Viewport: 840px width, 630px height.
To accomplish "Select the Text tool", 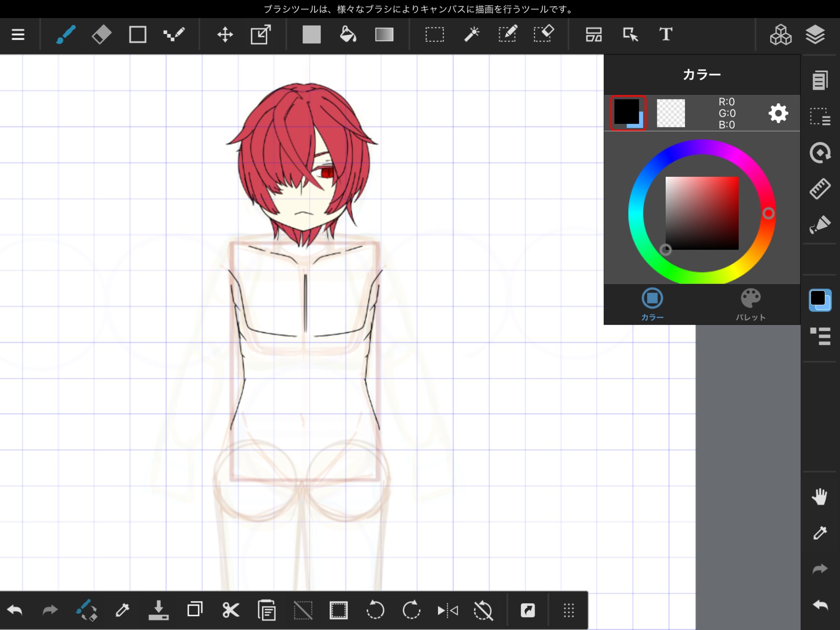I will point(666,34).
